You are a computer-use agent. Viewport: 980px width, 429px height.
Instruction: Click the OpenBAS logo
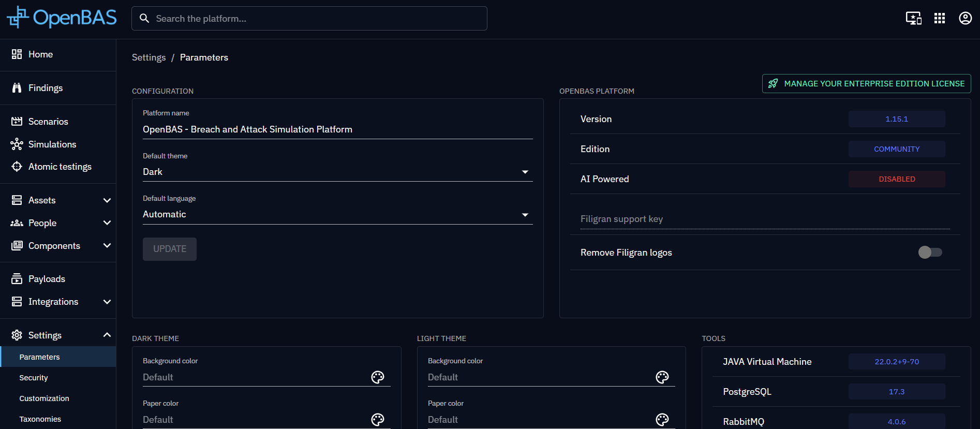pyautogui.click(x=62, y=18)
